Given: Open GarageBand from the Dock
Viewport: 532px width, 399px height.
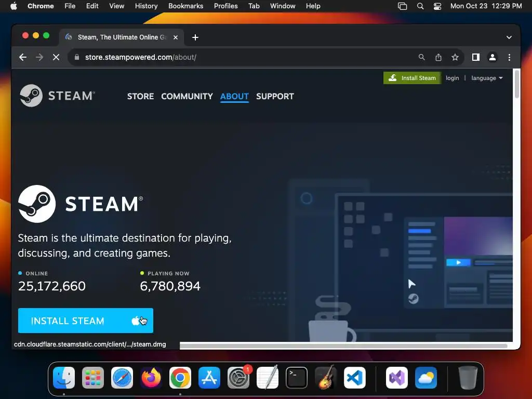Looking at the screenshot, I should (326, 378).
